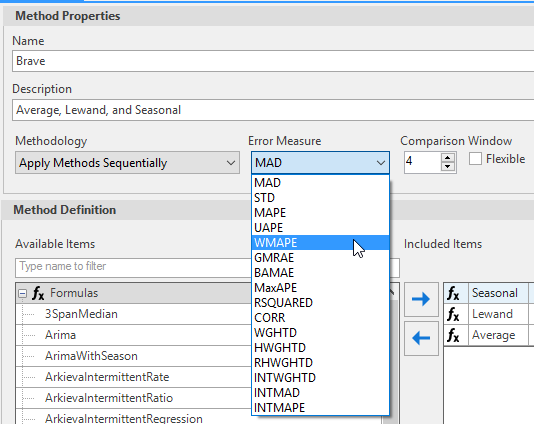This screenshot has width=534, height=424.
Task: Click the Comparison Window number field
Action: tap(422, 162)
